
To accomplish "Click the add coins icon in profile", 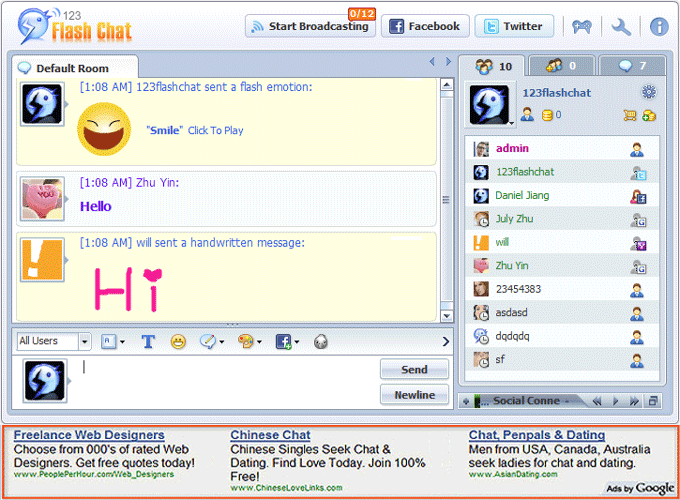I will 649,115.
